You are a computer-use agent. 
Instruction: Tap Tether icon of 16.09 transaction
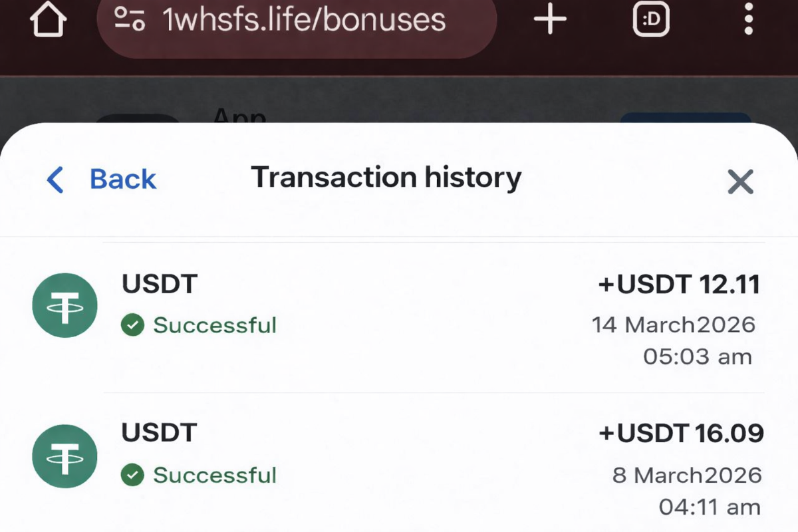[65, 457]
